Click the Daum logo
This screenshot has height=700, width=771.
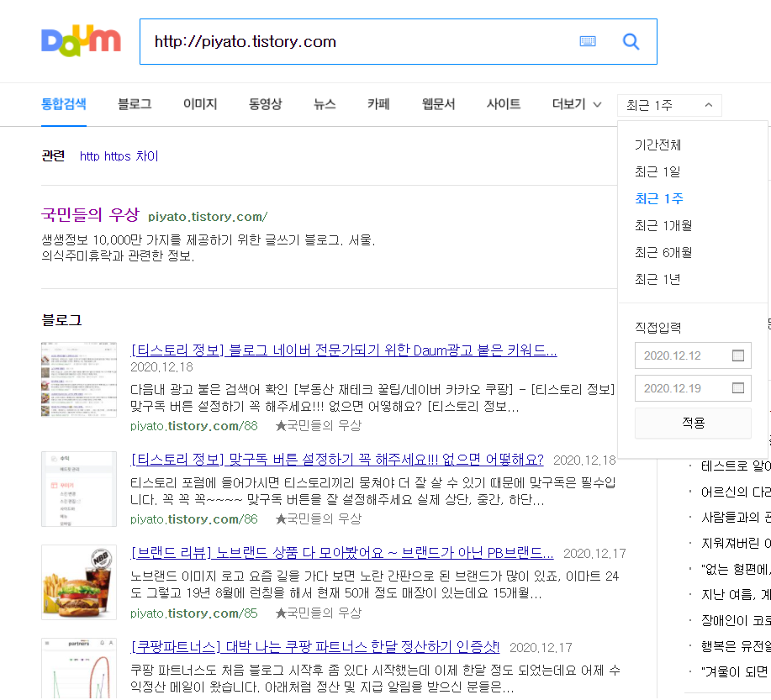[81, 40]
